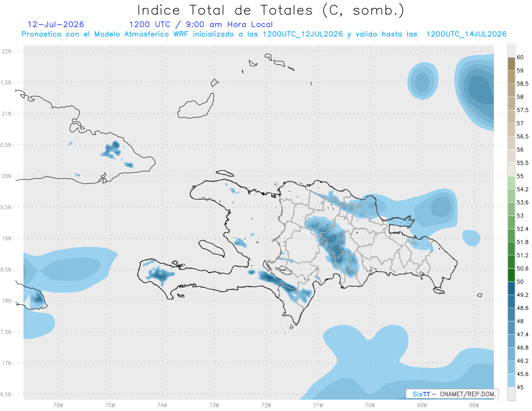This screenshot has height=411, width=532.
Task: Click the colorbar value '46.8'
Action: [x=523, y=348]
